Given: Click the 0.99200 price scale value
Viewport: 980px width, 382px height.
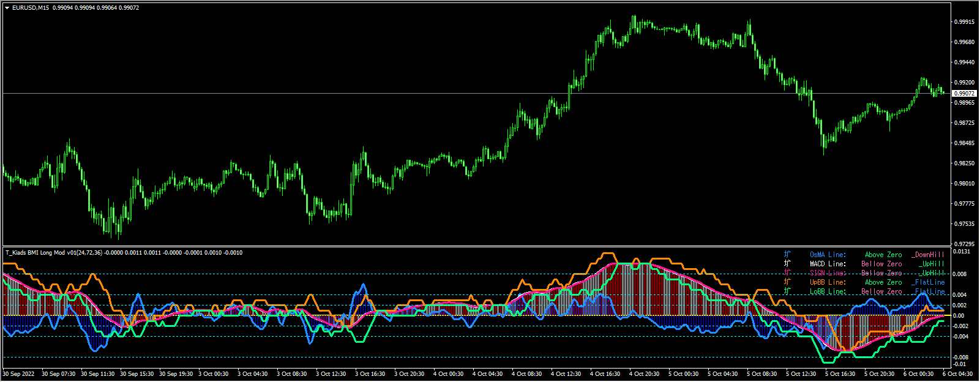Looking at the screenshot, I should tap(964, 83).
